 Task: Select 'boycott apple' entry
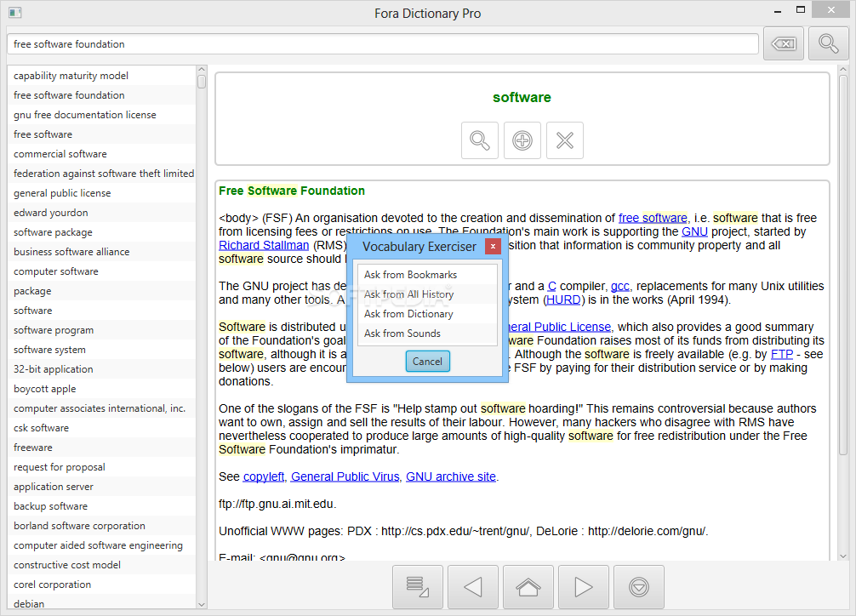coord(102,389)
